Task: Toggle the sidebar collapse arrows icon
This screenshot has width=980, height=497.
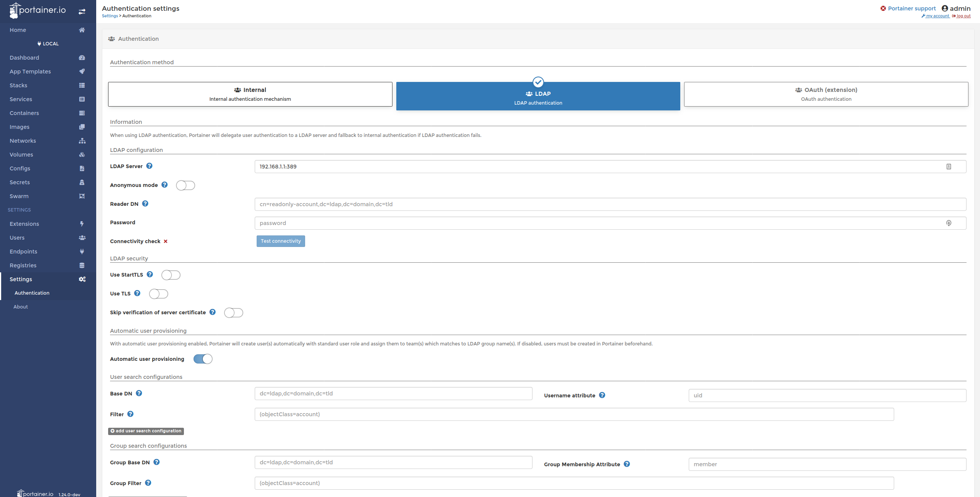Action: click(x=82, y=12)
